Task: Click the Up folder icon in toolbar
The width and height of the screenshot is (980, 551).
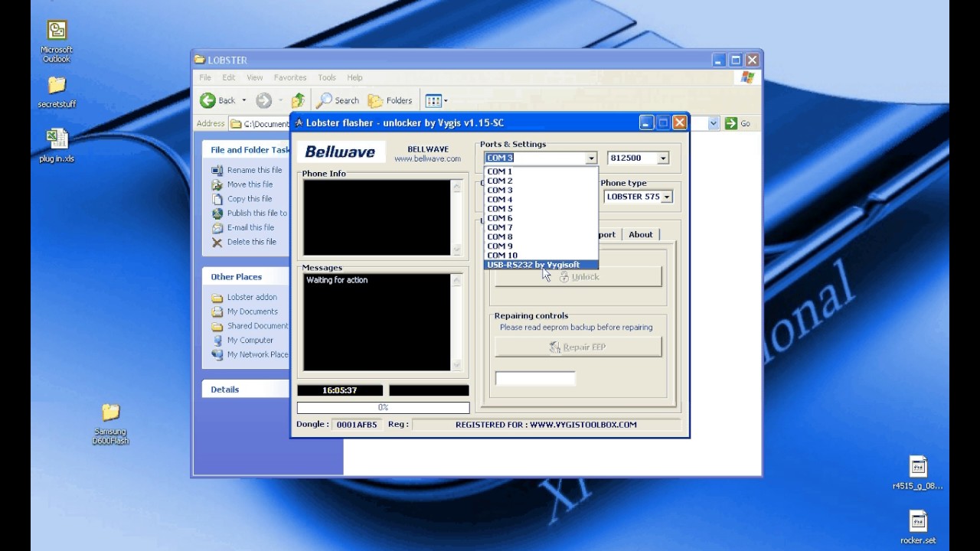Action: [299, 100]
